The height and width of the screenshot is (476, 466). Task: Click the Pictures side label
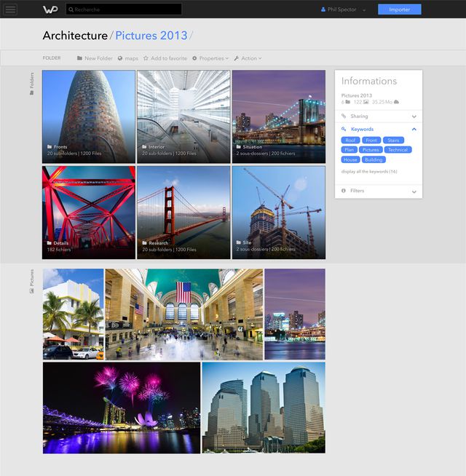[x=31, y=281]
